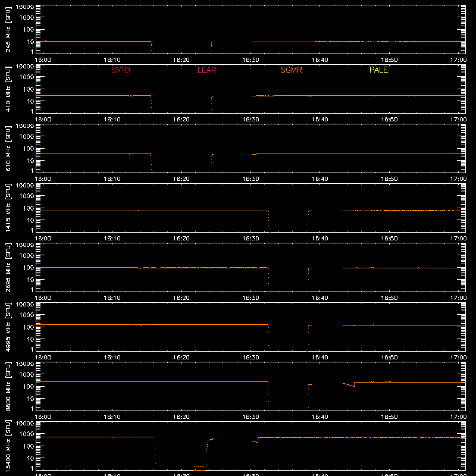Select the 15400 MHz [SFU] axis label
The height and width of the screenshot is (476, 476).
(8, 446)
